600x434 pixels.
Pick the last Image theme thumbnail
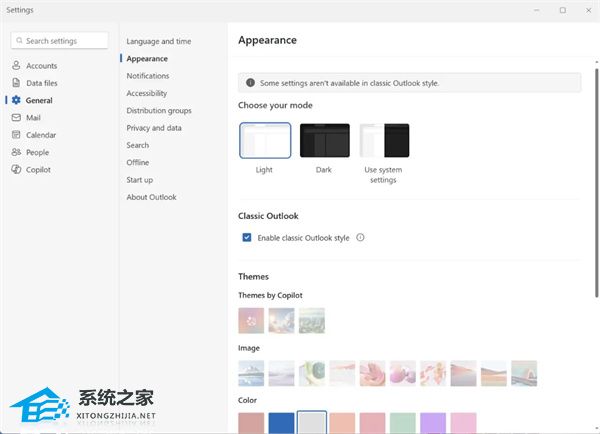point(524,373)
